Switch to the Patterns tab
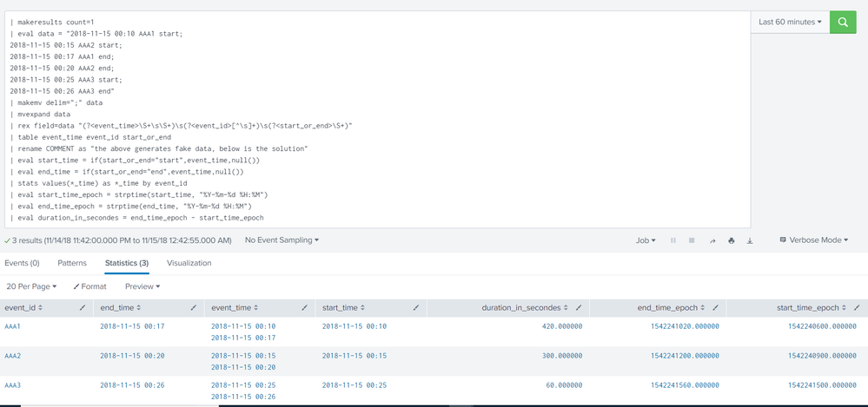This screenshot has width=868, height=407. [x=72, y=262]
